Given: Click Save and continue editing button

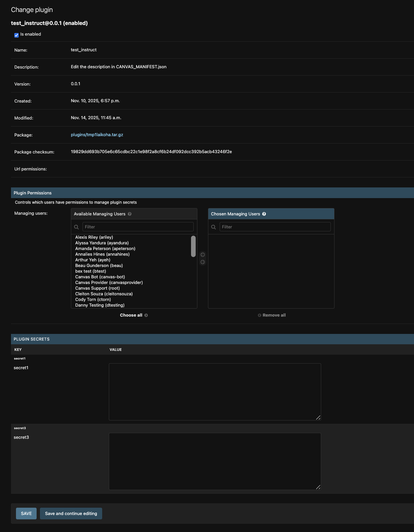Looking at the screenshot, I should (x=71, y=514).
